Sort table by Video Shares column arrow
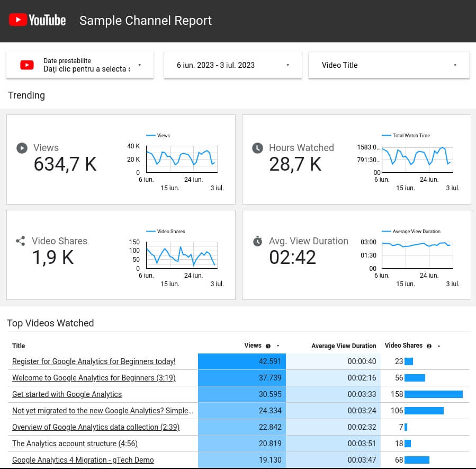This screenshot has height=469, width=476. point(439,346)
